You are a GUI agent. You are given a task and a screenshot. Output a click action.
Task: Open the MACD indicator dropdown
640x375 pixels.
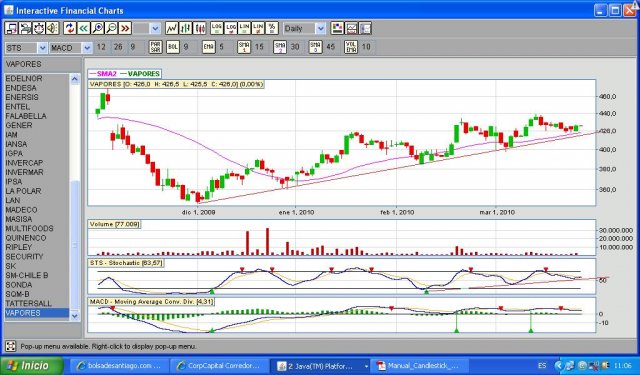point(71,48)
